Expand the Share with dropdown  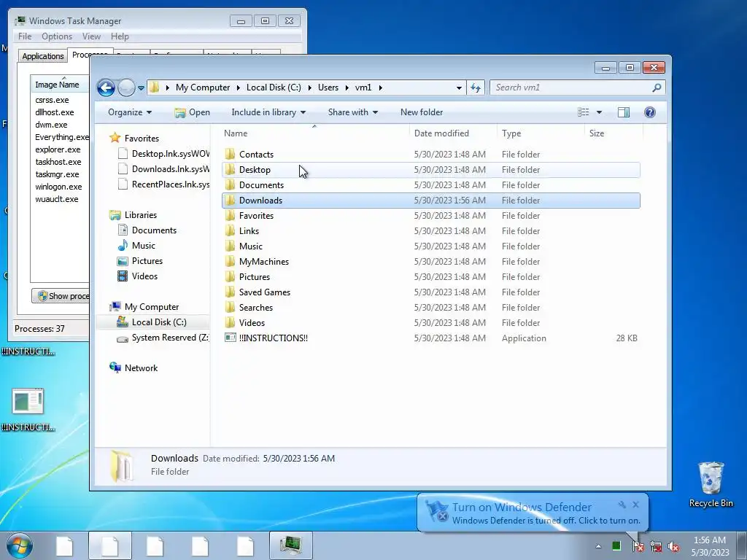click(x=353, y=112)
